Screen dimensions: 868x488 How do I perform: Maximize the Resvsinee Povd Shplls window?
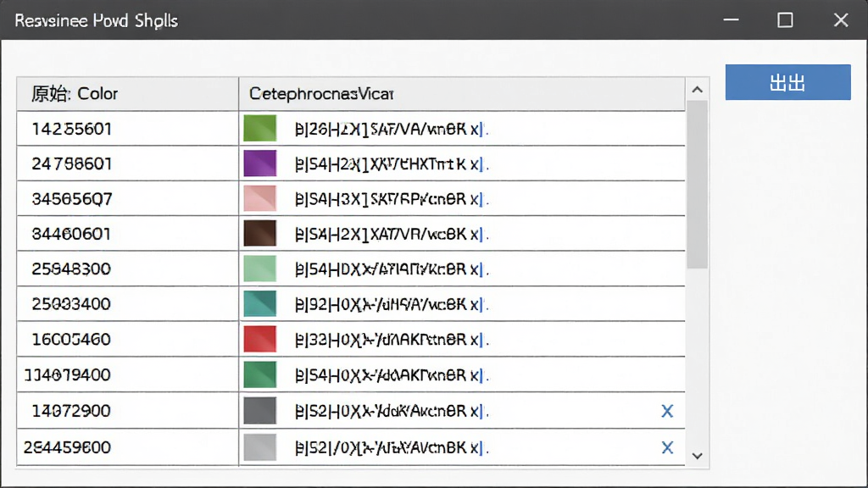[785, 20]
